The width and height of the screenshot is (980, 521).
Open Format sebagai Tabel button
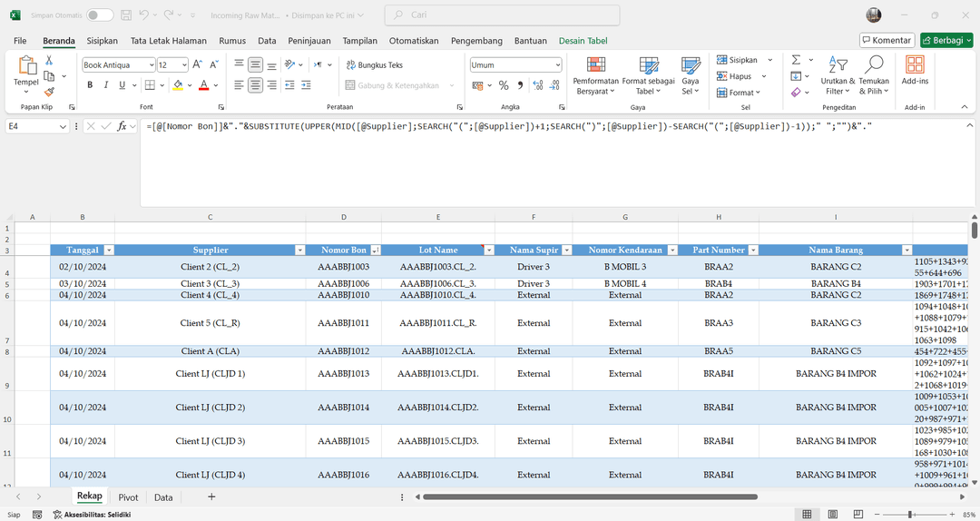point(648,75)
